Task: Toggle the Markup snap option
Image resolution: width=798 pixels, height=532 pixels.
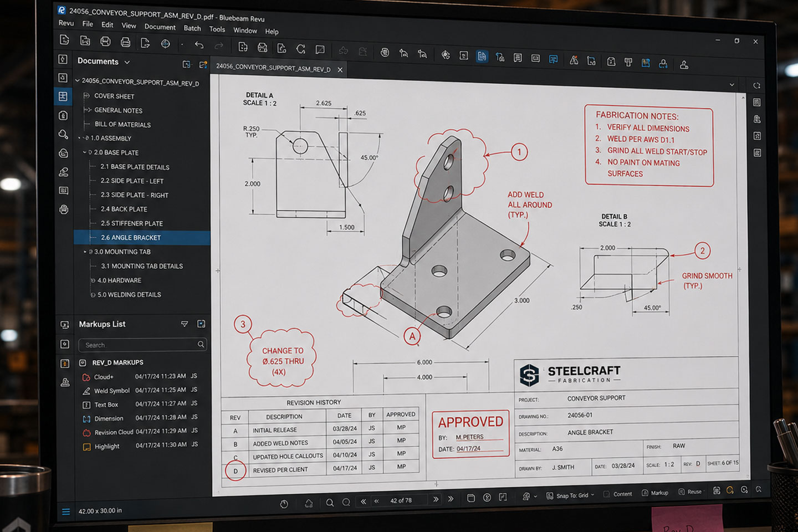Action: 654,493
